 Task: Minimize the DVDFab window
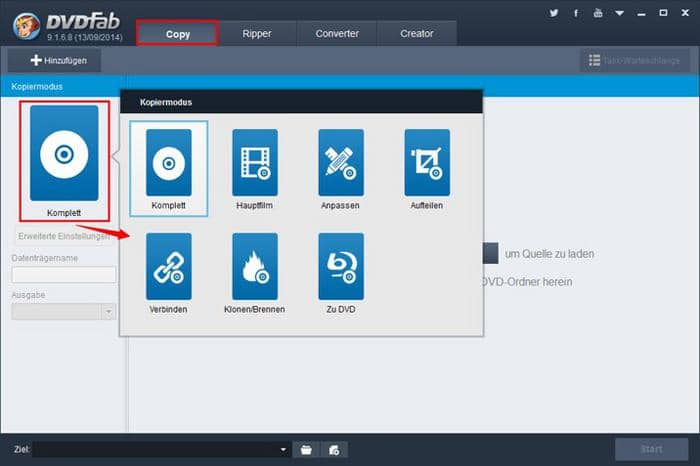point(642,13)
